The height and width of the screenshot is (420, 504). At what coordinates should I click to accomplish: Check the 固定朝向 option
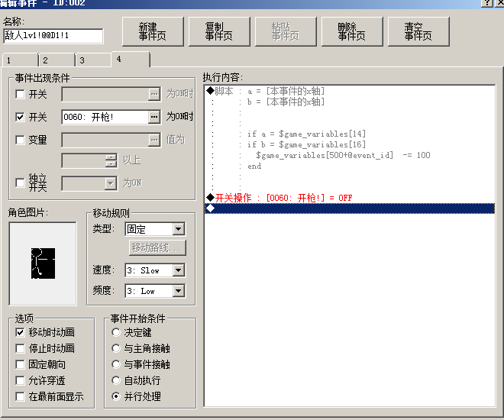[x=20, y=364]
